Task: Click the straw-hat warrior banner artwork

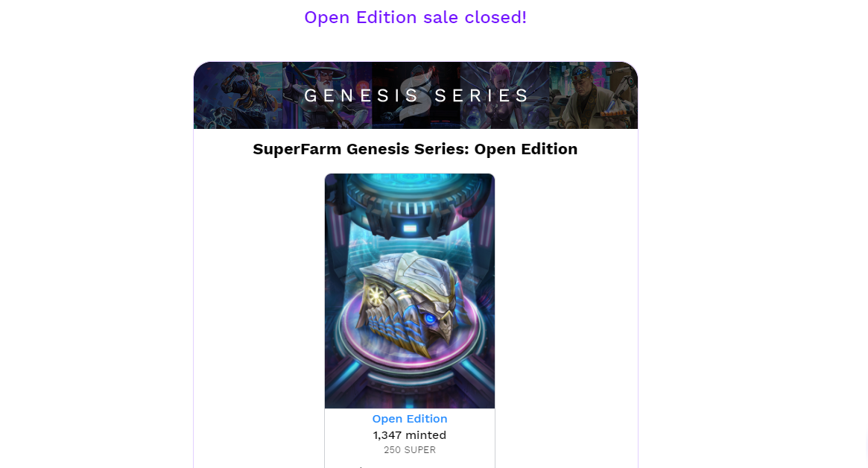Action: point(327,95)
